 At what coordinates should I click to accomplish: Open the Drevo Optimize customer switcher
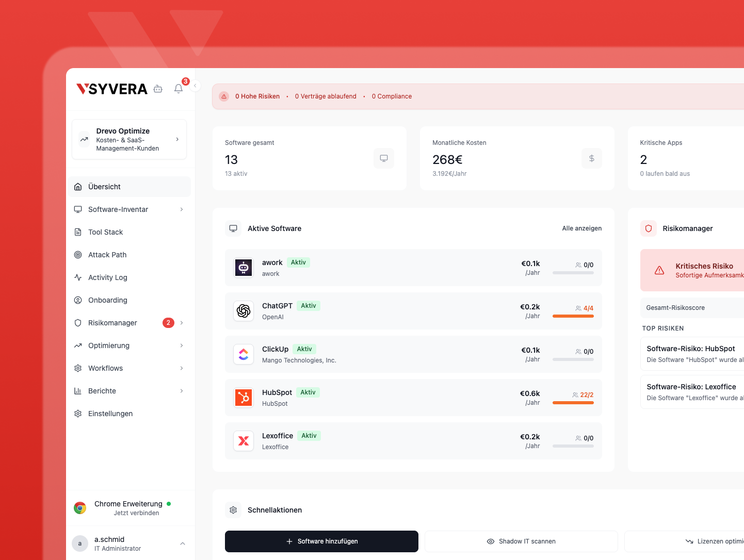click(129, 139)
